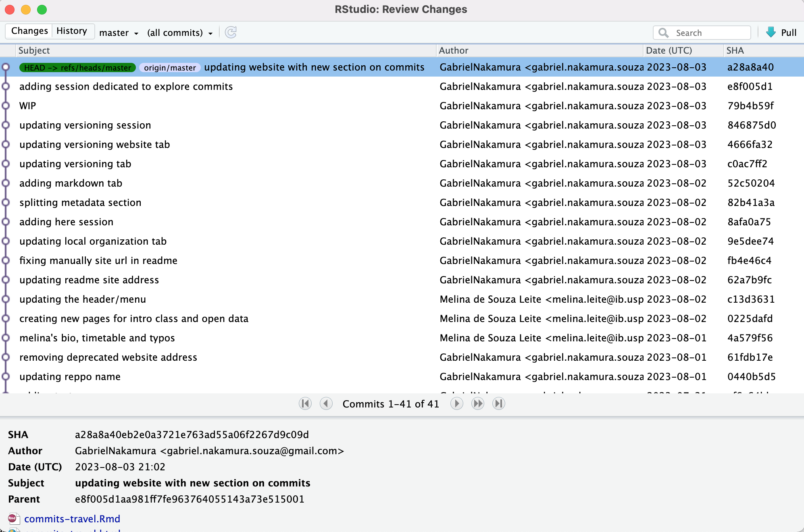Click the green HEAD refs/heads/master tag

coord(77,67)
